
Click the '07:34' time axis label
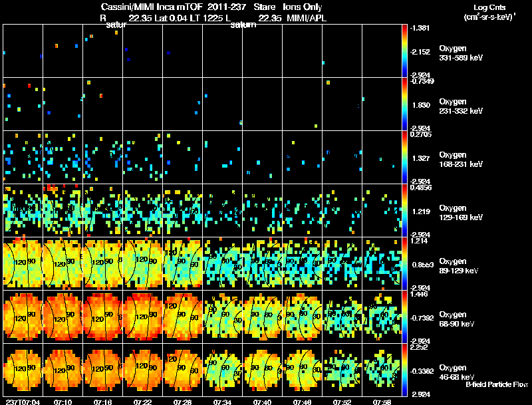tap(223, 402)
